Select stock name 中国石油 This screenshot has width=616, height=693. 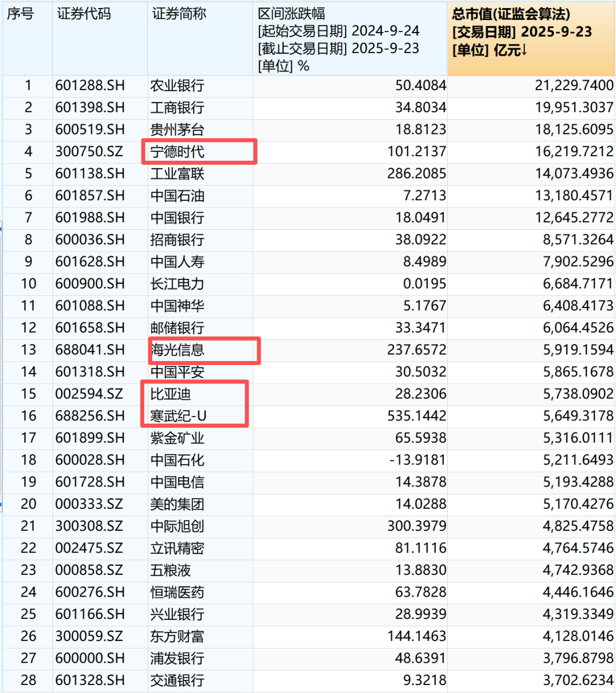click(177, 196)
